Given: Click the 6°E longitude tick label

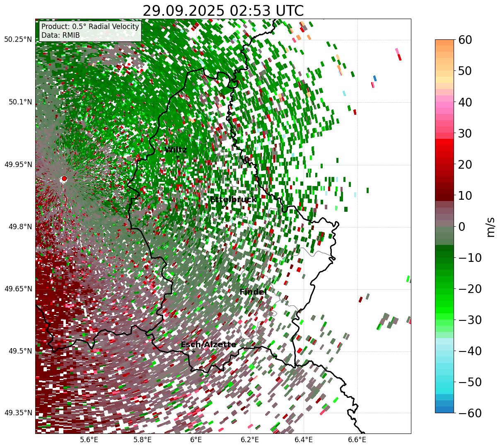Looking at the screenshot, I should (x=196, y=440).
